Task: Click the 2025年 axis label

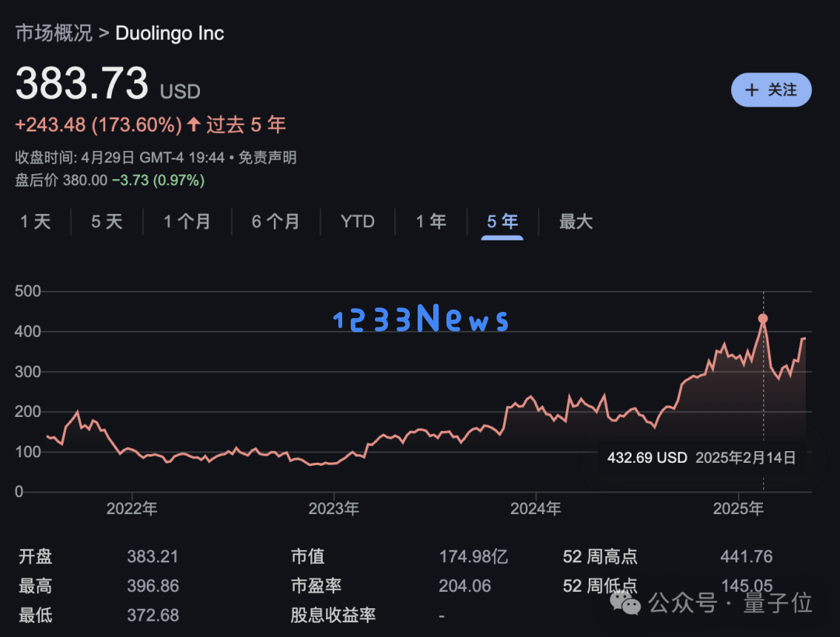Action: (x=738, y=509)
